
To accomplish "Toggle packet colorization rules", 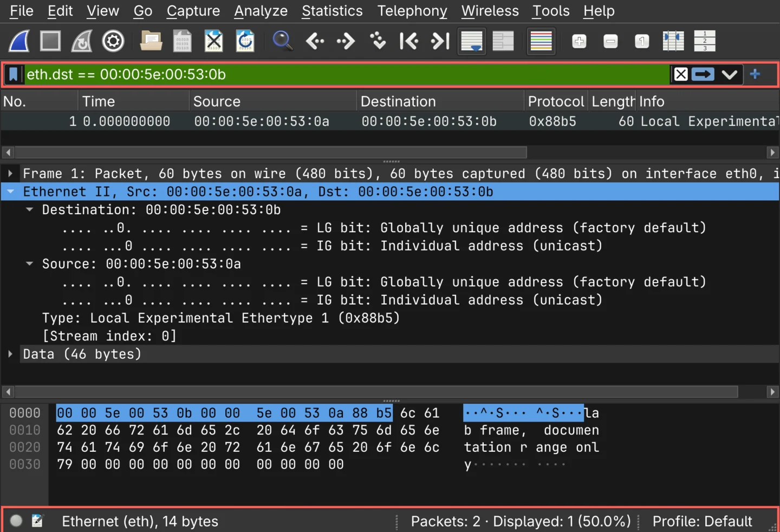I will click(x=541, y=41).
